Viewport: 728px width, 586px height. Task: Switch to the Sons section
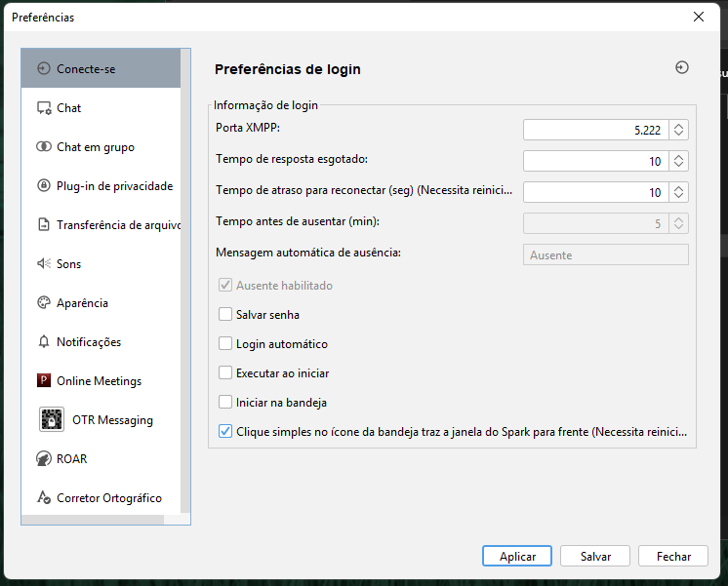(101, 263)
